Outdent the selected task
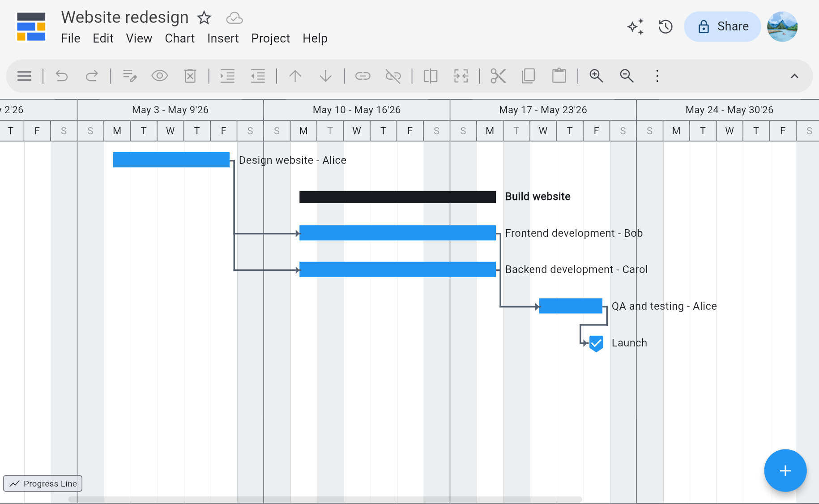This screenshot has height=504, width=819. [x=257, y=76]
